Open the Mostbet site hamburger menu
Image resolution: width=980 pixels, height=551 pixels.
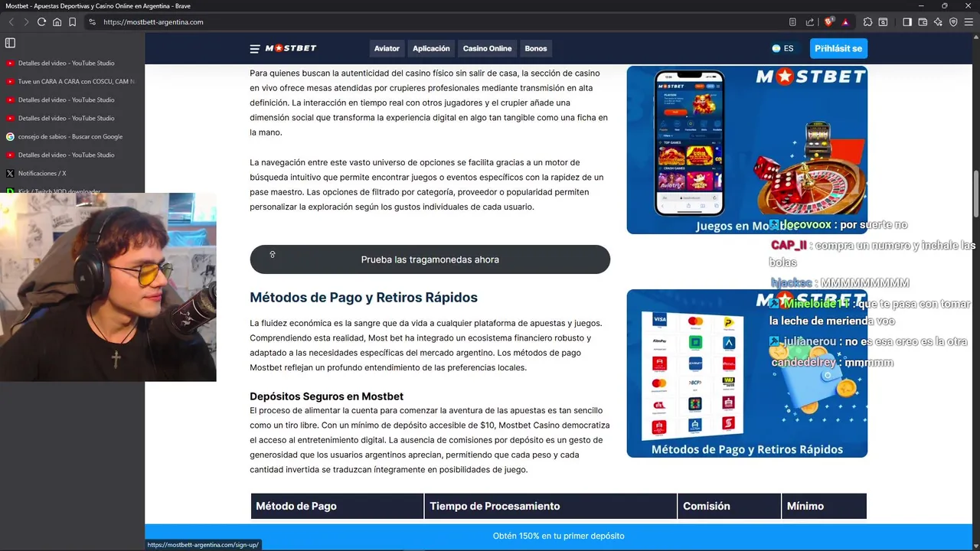[255, 49]
